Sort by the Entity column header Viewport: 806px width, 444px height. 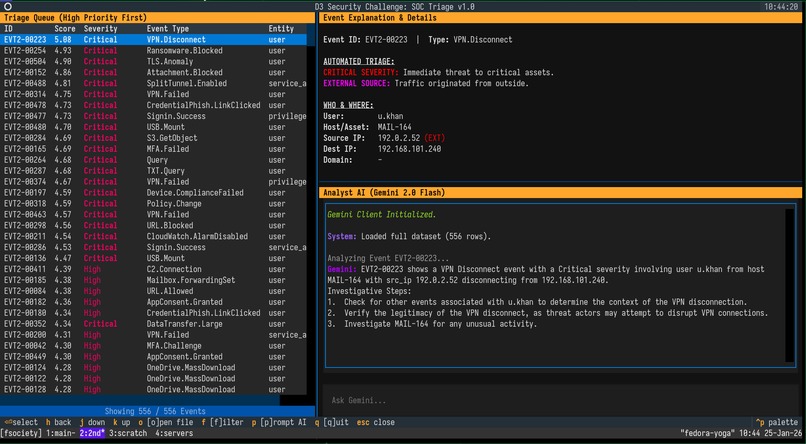click(x=281, y=29)
